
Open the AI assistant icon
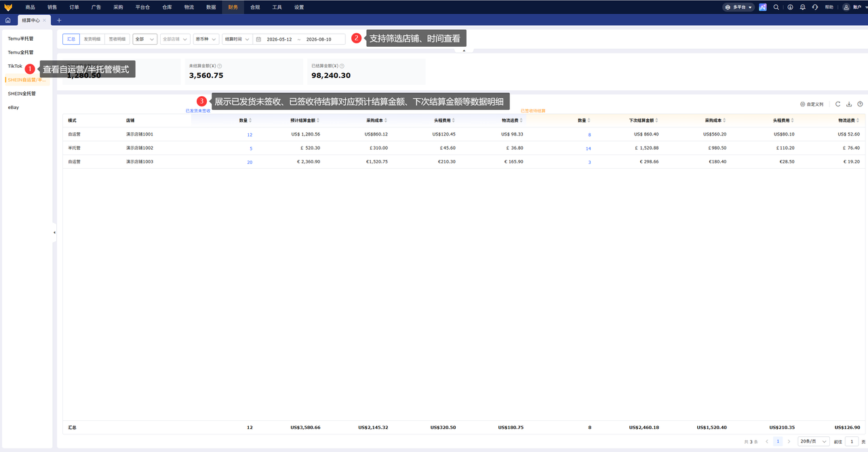(x=763, y=7)
